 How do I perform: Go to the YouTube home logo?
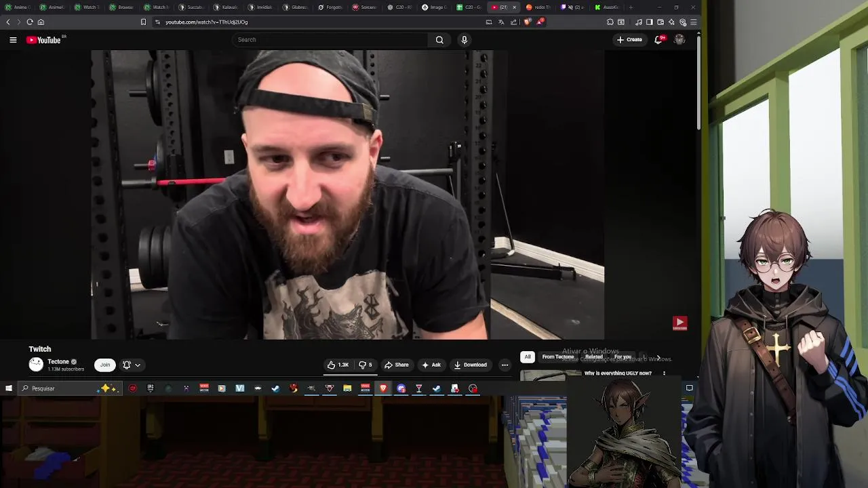pyautogui.click(x=44, y=40)
